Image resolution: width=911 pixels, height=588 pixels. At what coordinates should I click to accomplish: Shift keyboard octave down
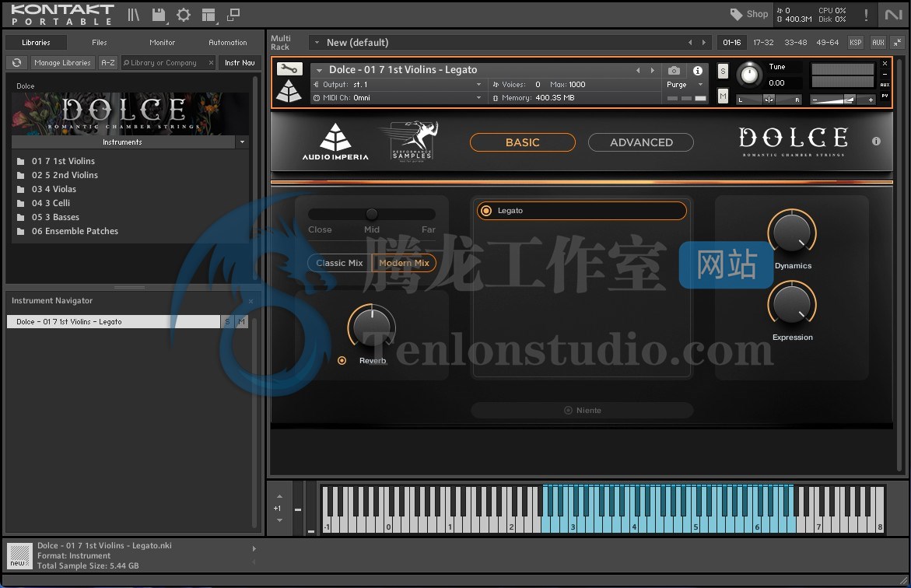(x=279, y=520)
